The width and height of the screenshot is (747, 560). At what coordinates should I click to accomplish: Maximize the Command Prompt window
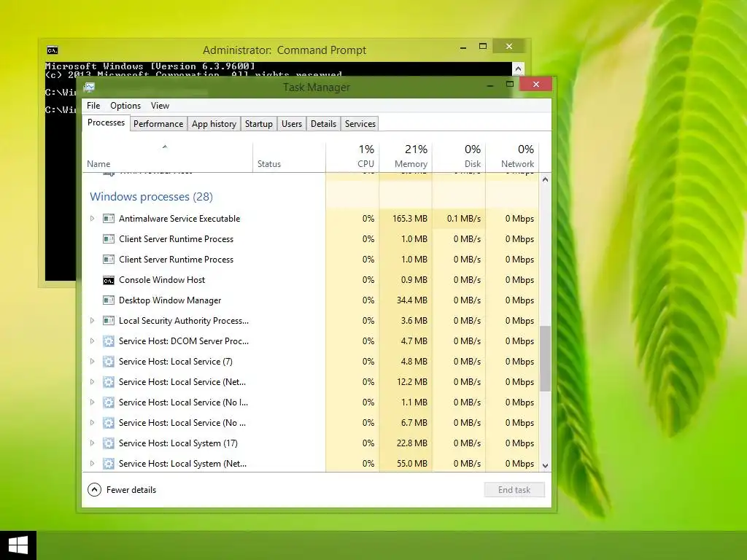pos(483,46)
